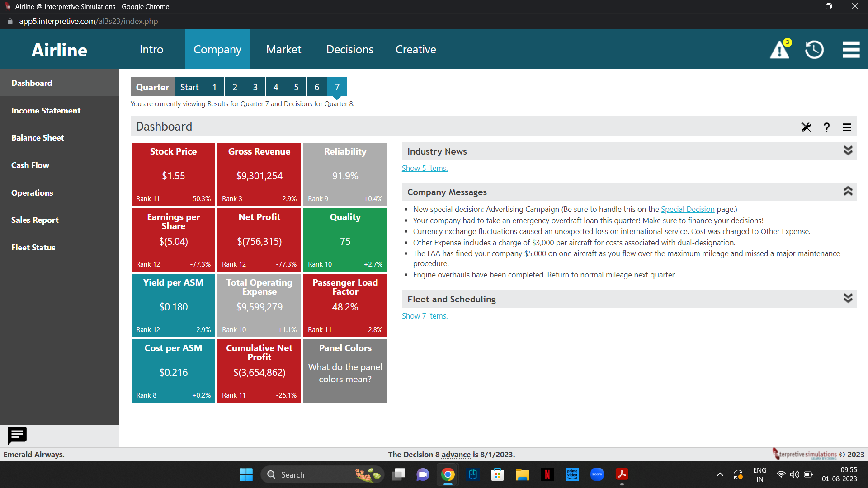Open the Decisions menu
868x488 pixels.
point(349,49)
